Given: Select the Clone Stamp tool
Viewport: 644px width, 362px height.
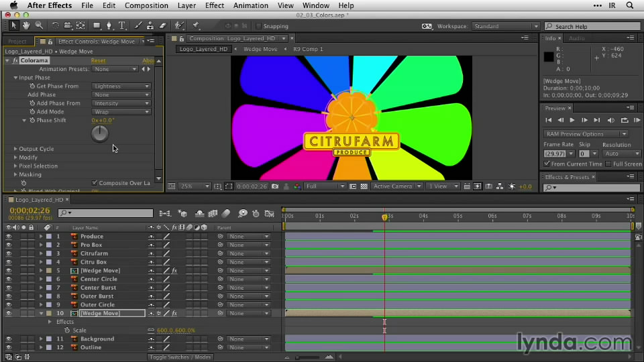Looking at the screenshot, I should pyautogui.click(x=150, y=25).
